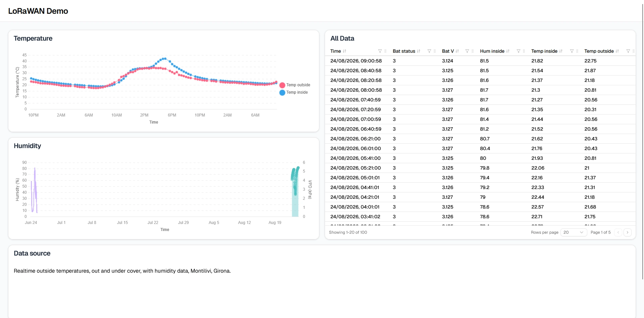Viewport: 644px width, 318px height.
Task: Click Temp outside value 21.68
Action: (590, 207)
